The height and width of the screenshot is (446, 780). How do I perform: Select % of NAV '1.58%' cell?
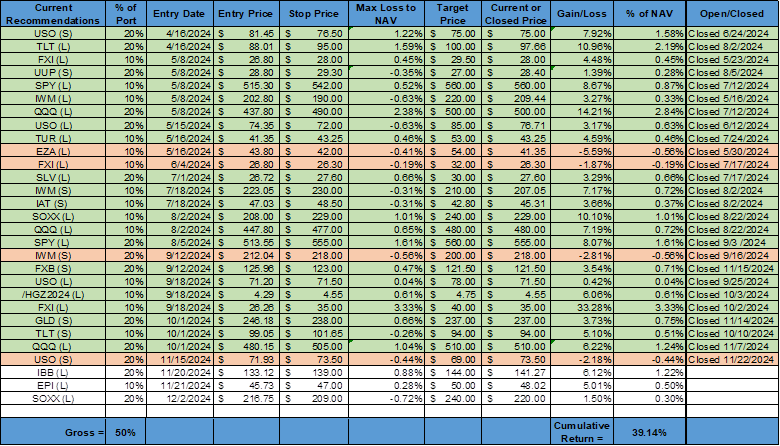coord(650,34)
